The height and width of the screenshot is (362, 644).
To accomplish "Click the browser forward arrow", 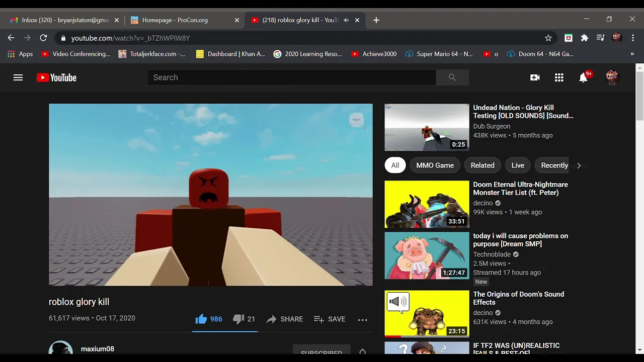I will click(x=27, y=38).
